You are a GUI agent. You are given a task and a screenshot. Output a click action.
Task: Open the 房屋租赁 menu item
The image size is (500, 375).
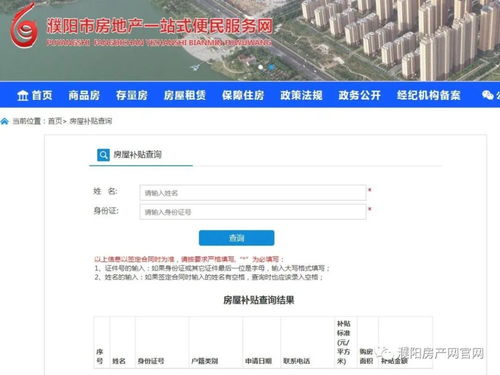pyautogui.click(x=185, y=96)
